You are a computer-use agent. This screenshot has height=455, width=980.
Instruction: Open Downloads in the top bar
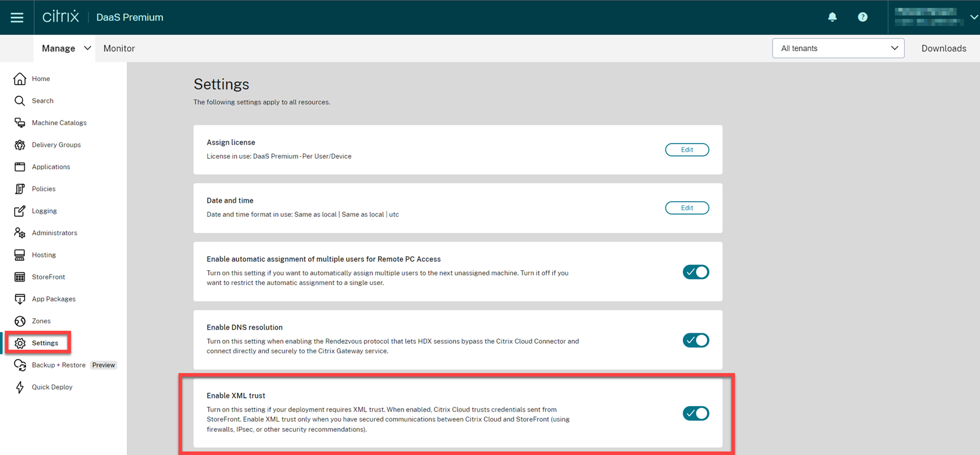point(944,48)
